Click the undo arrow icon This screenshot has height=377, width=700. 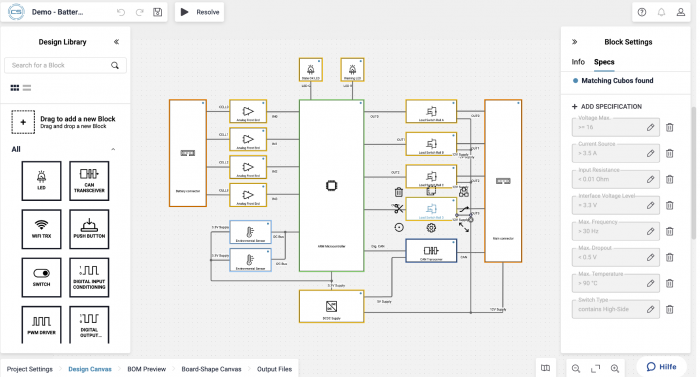point(121,12)
